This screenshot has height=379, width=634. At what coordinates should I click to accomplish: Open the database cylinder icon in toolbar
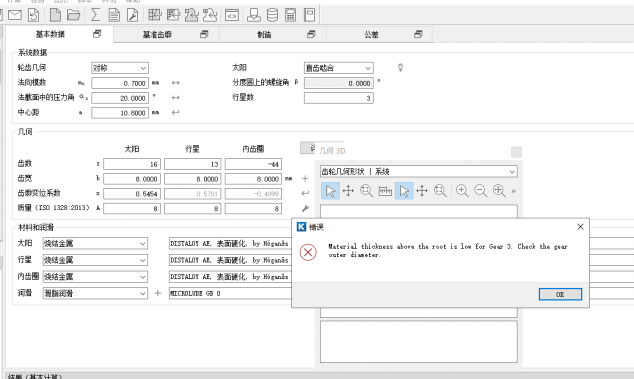tap(272, 15)
